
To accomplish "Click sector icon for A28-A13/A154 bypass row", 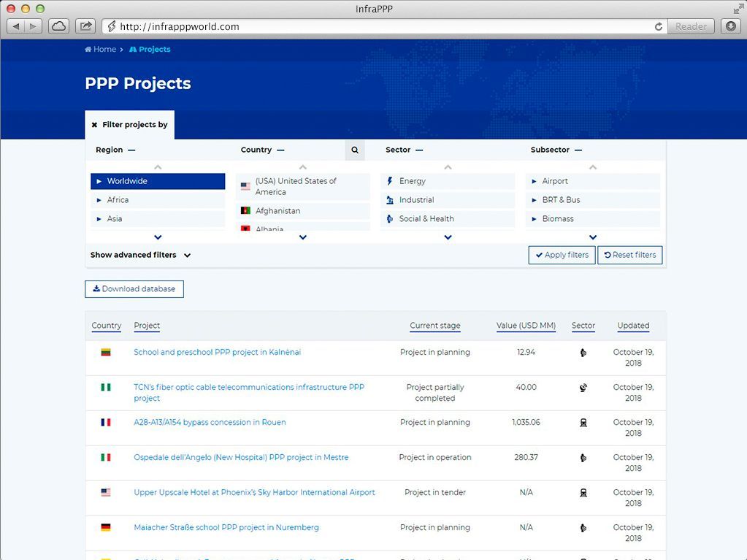I will click(583, 423).
